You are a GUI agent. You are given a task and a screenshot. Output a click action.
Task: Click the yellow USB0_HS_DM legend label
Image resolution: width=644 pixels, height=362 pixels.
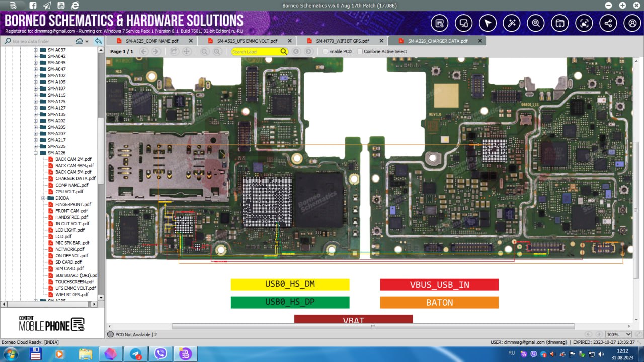pyautogui.click(x=290, y=284)
